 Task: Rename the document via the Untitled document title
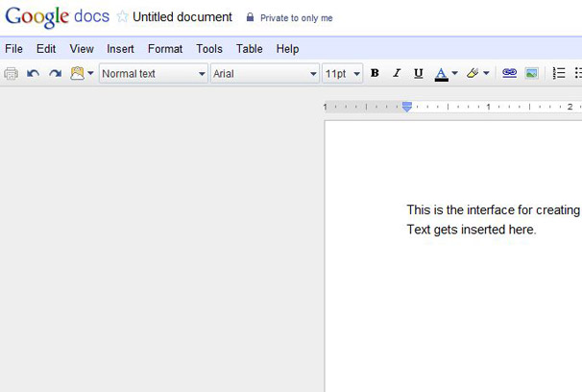coord(182,17)
